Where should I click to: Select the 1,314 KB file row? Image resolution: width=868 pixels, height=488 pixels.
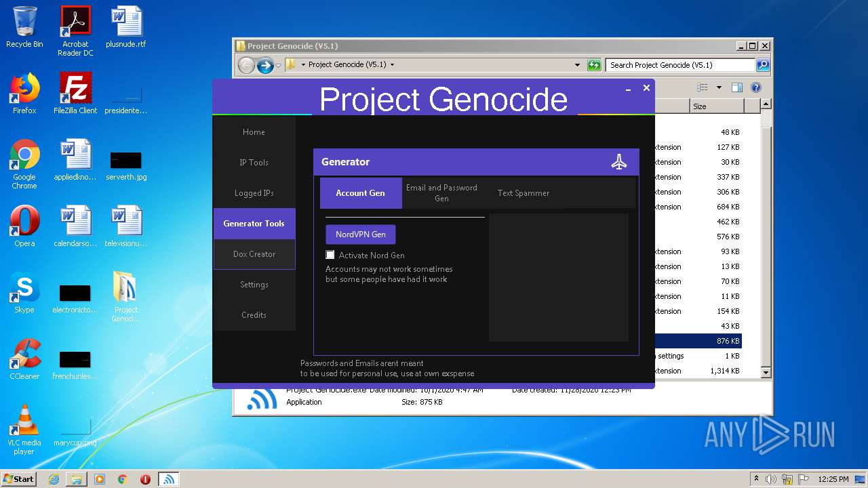point(698,371)
